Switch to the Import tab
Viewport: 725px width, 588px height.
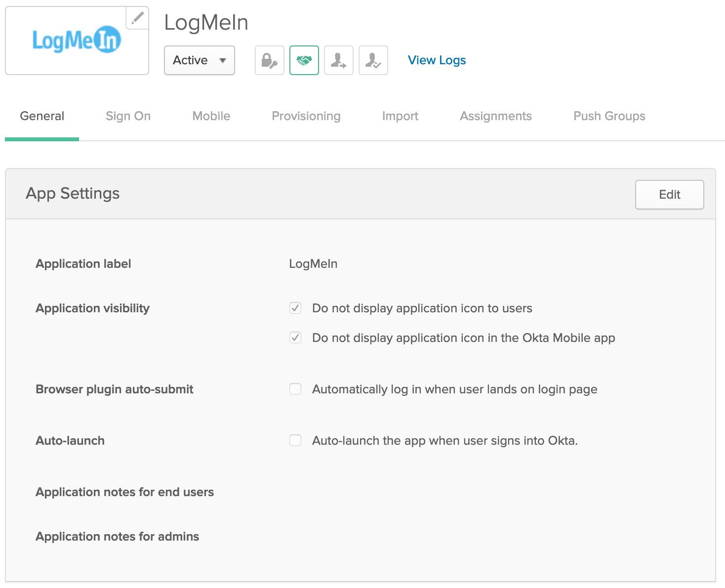pos(400,116)
